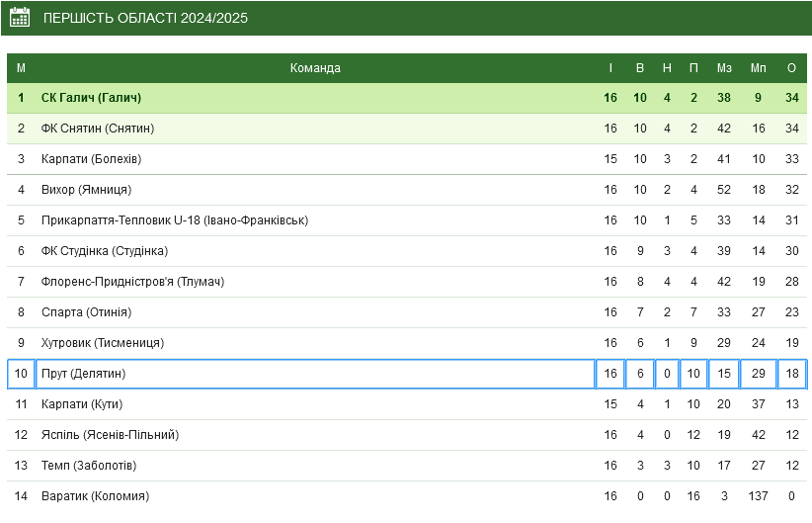Viewport: 812px width, 523px height.
Task: Click the О points column header
Action: tap(792, 68)
